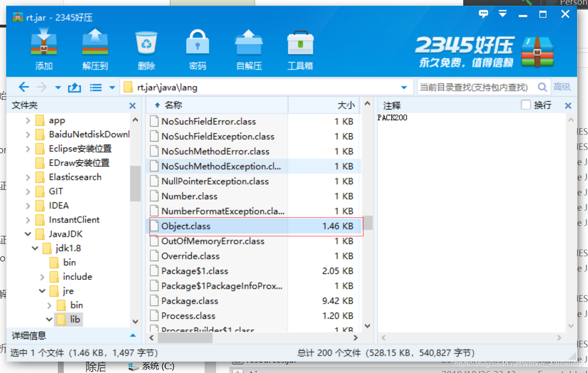Close the 注释 comment panel with X
Screen dimensions: 588x373
pyautogui.click(x=568, y=106)
